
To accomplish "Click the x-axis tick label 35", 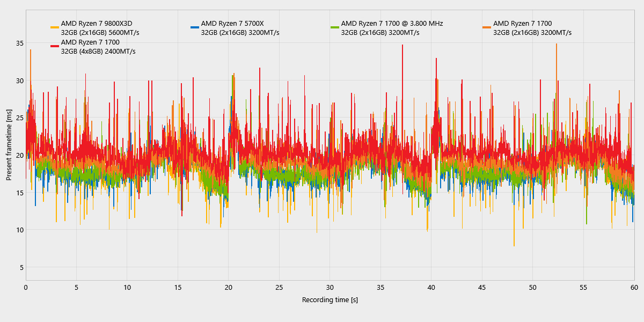I will coord(380,287).
